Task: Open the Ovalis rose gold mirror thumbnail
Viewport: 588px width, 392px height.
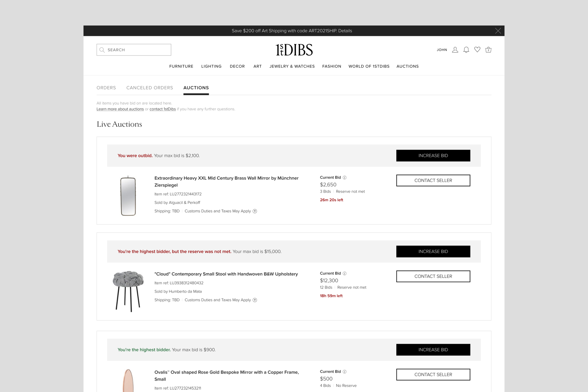Action: (x=128, y=380)
